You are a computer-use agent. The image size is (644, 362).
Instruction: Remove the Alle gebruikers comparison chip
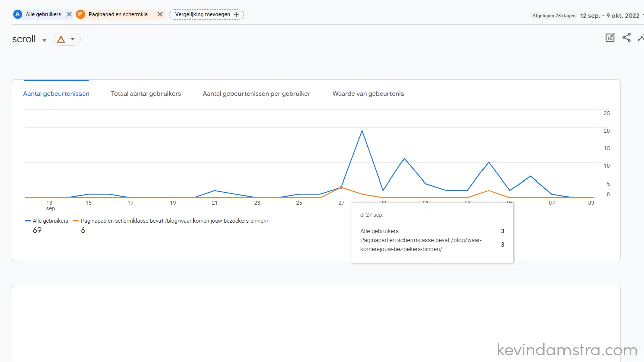69,14
